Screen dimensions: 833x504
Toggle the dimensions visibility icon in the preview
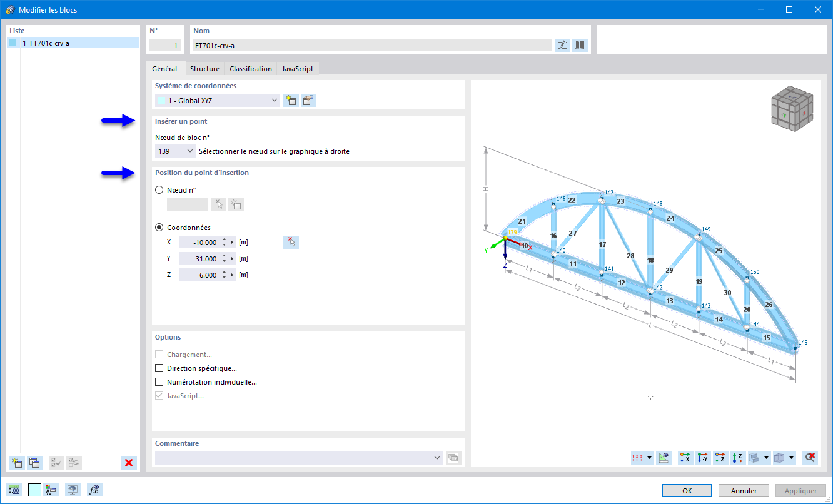tap(665, 458)
